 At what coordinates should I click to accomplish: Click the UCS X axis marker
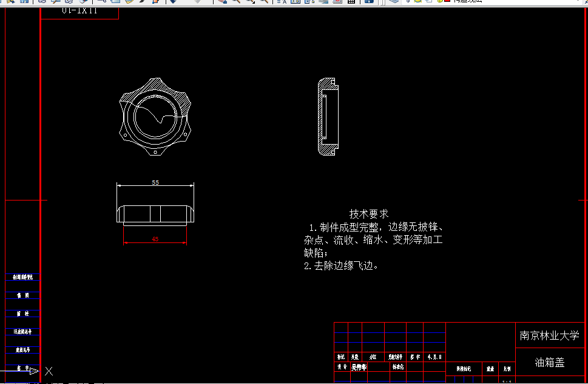click(49, 371)
